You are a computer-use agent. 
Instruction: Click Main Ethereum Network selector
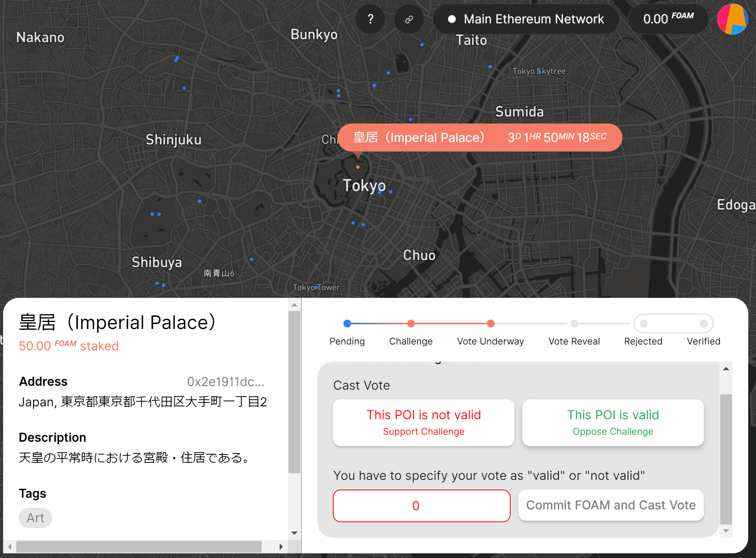point(526,19)
